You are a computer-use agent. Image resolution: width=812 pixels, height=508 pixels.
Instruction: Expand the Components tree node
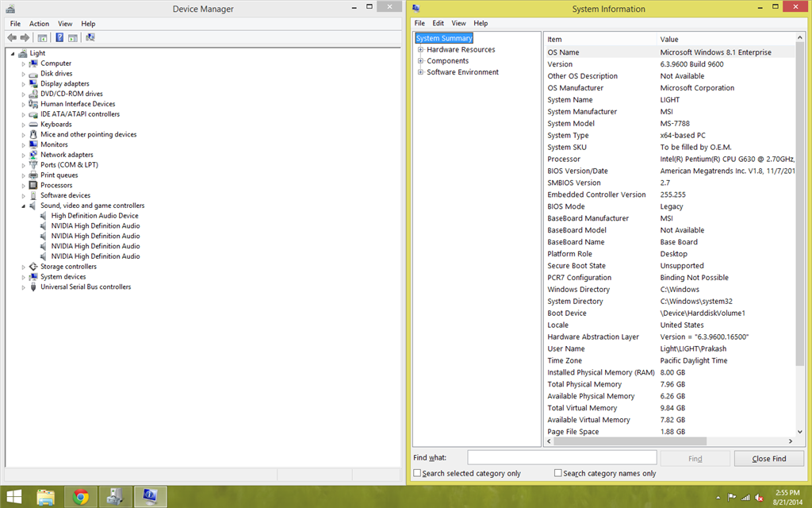coord(421,61)
